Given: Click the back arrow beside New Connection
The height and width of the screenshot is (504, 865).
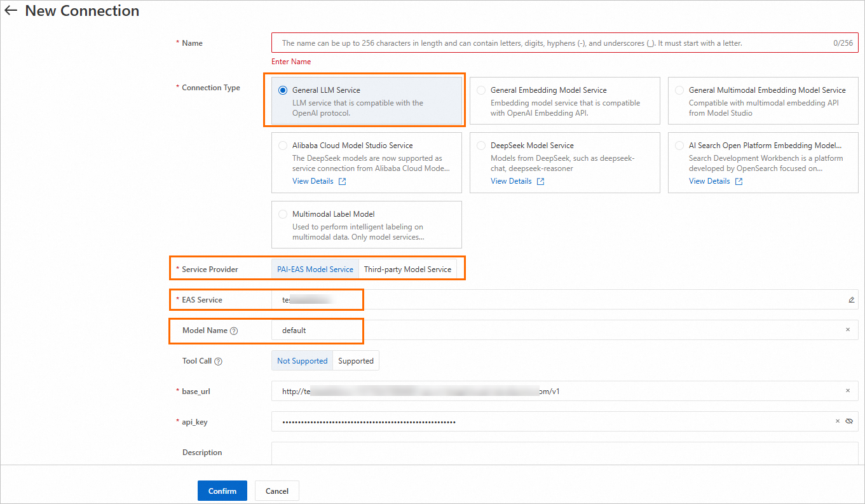Looking at the screenshot, I should [x=11, y=11].
